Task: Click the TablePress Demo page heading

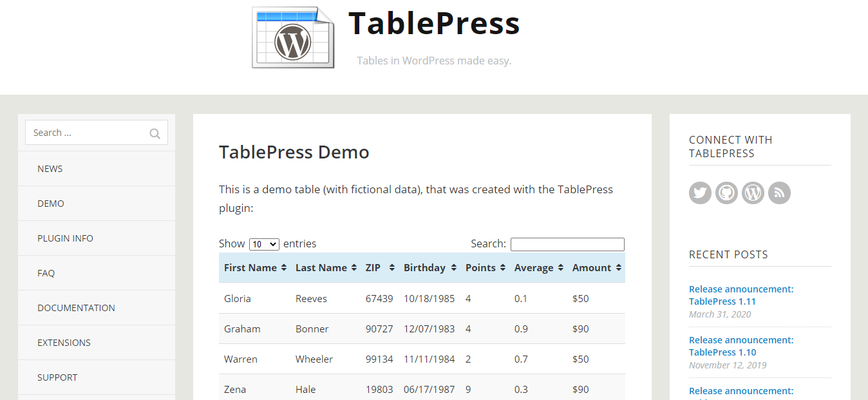Action: pyautogui.click(x=294, y=152)
